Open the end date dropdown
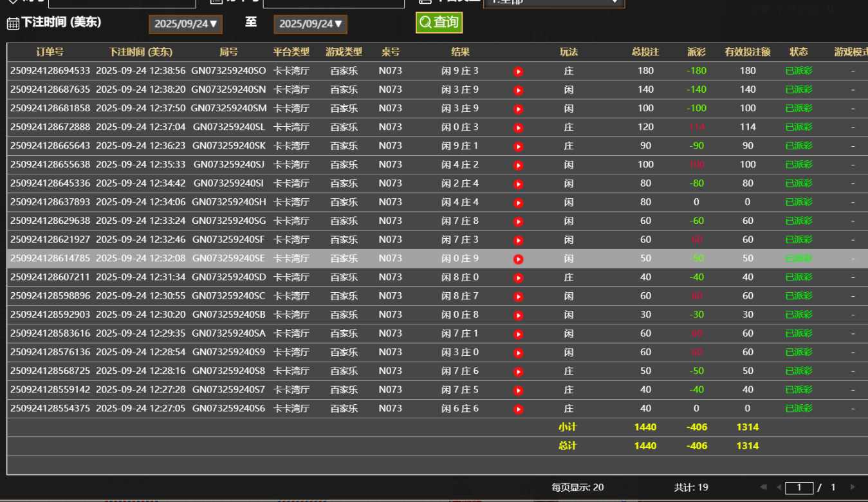 (x=310, y=24)
